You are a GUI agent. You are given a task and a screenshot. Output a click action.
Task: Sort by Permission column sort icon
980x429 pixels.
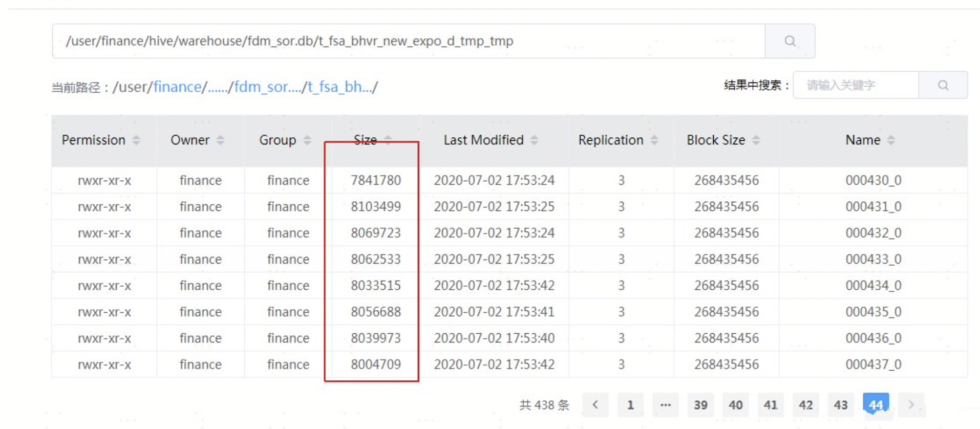click(136, 140)
